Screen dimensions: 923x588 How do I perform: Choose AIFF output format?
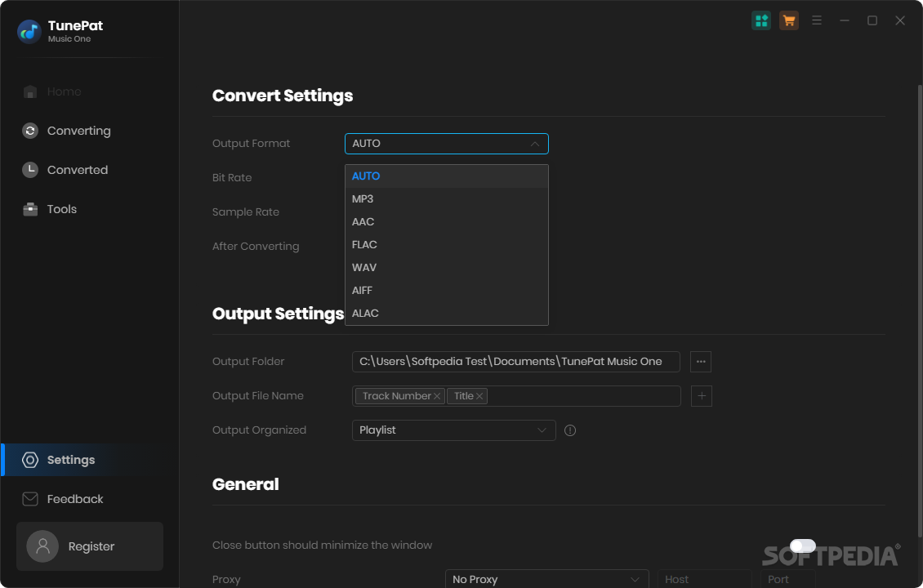pos(446,291)
